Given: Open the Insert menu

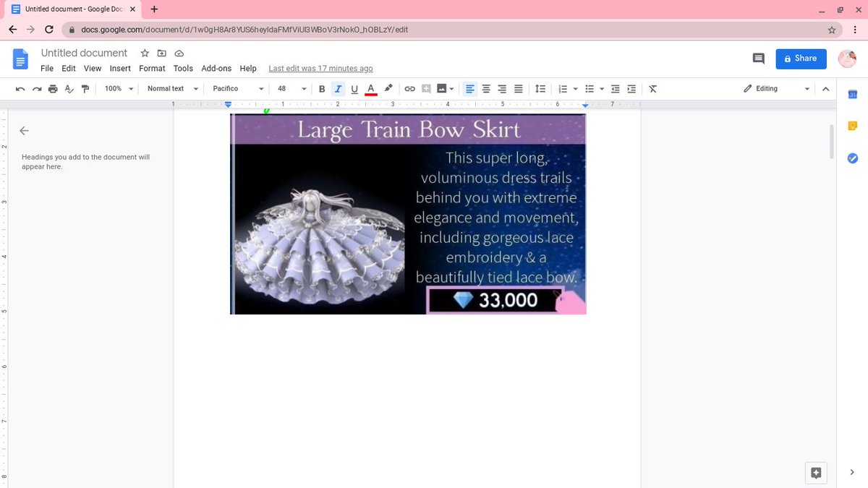Looking at the screenshot, I should (120, 69).
